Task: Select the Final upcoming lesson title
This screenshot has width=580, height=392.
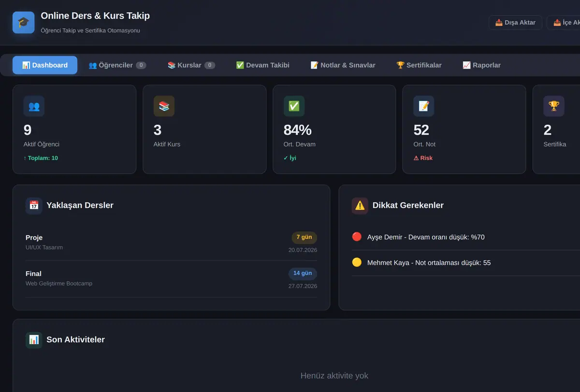Action: pyautogui.click(x=33, y=274)
